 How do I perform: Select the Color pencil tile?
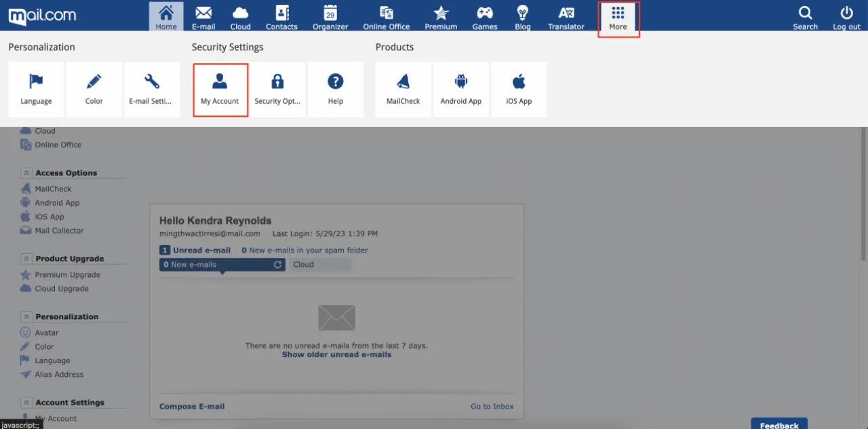coord(94,90)
